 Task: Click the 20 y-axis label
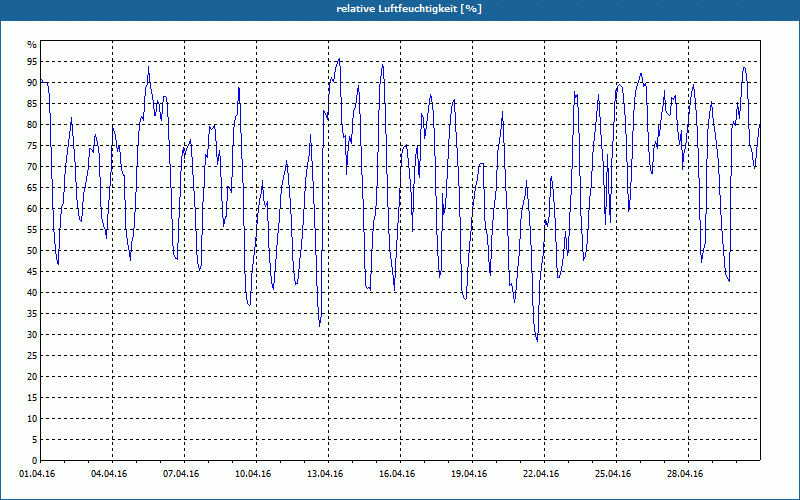coord(32,377)
